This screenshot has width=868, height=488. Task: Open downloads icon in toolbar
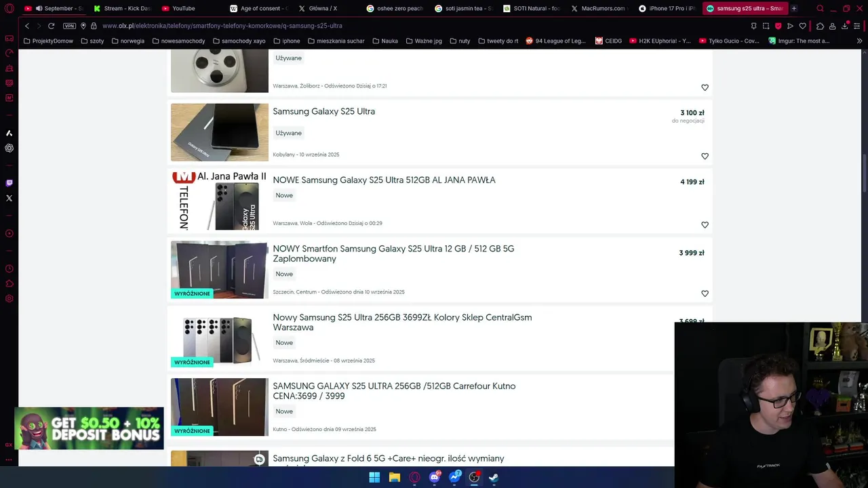pyautogui.click(x=845, y=26)
